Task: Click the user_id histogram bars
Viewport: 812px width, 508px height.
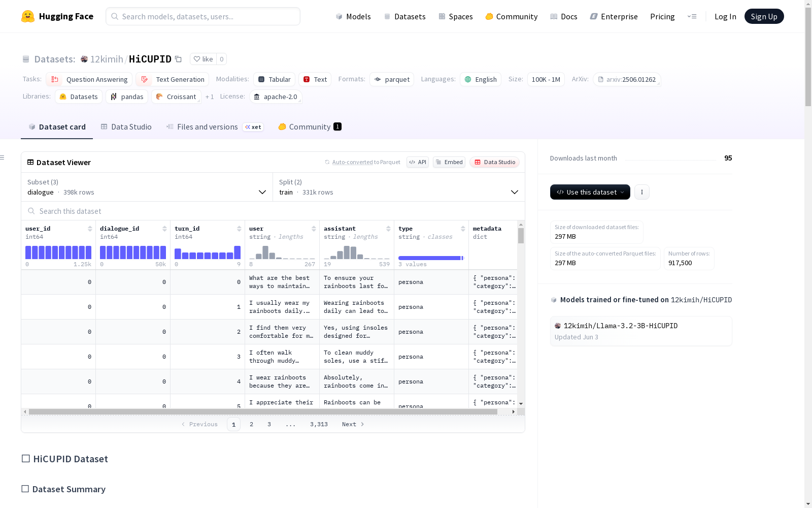Action: [58, 252]
